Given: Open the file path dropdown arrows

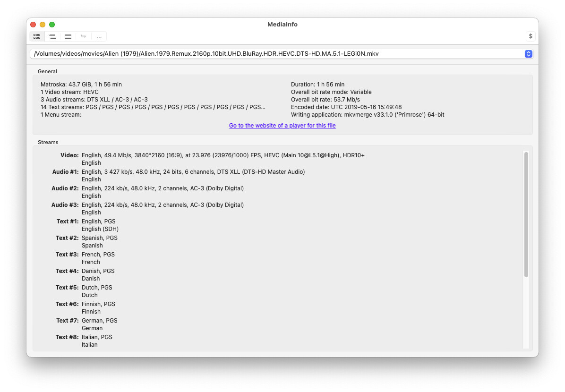Looking at the screenshot, I should click(528, 54).
